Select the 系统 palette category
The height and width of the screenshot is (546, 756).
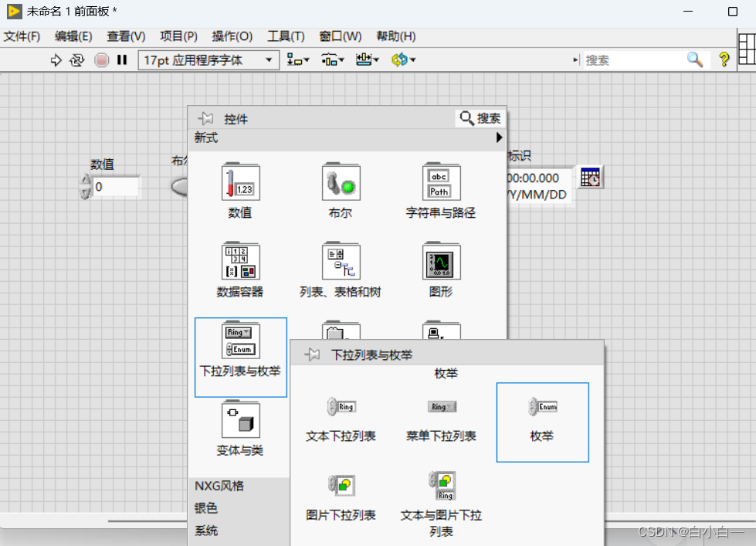coord(206,531)
